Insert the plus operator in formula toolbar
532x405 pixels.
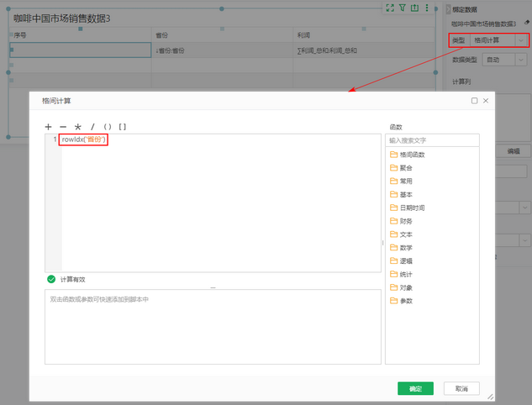(48, 127)
